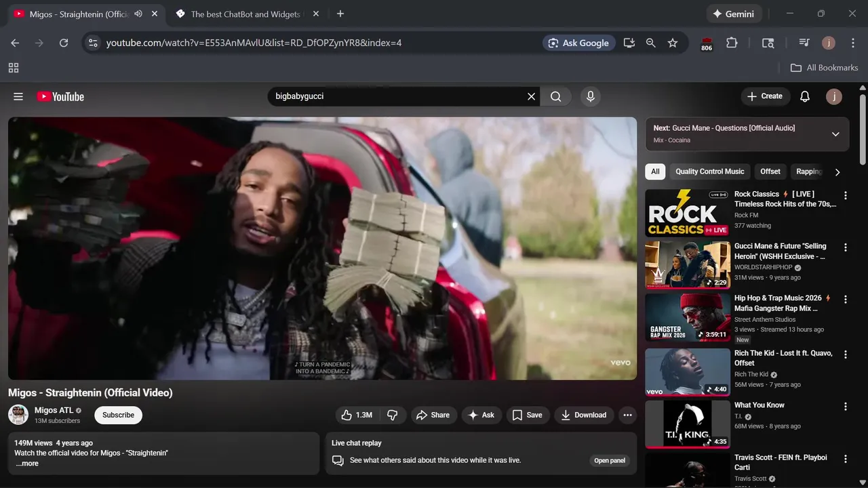Image resolution: width=868 pixels, height=488 pixels.
Task: Open the Migos ATL channel avatar
Action: (x=18, y=415)
